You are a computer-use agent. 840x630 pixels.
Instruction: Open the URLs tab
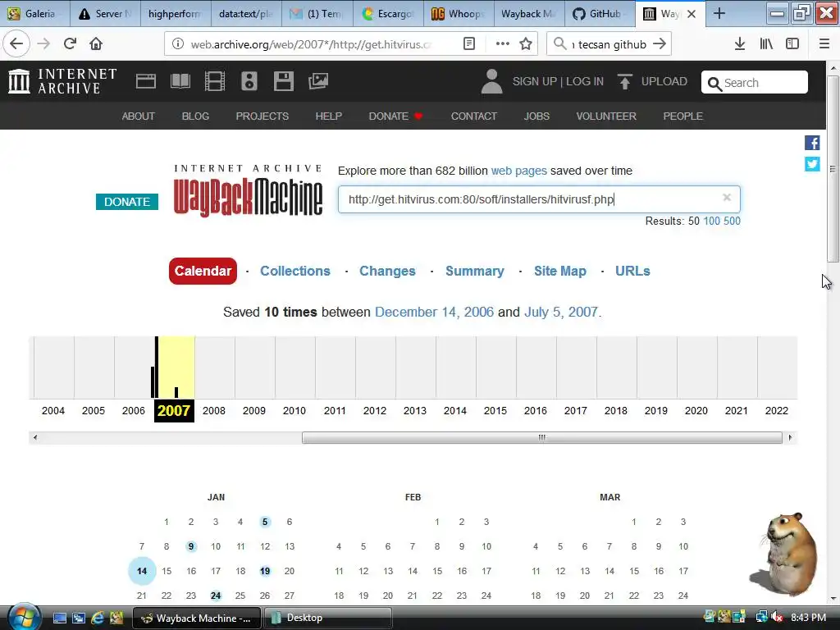[x=632, y=271]
